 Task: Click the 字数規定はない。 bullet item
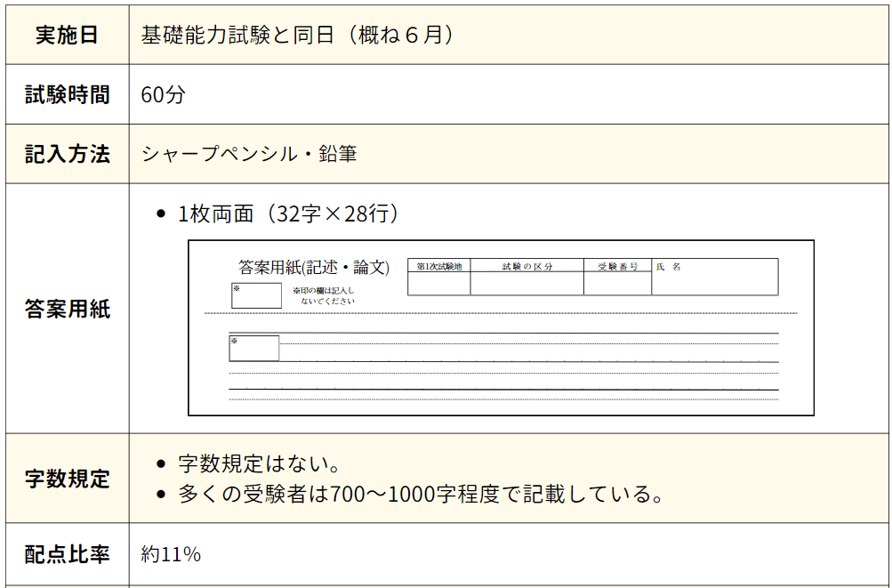click(261, 464)
